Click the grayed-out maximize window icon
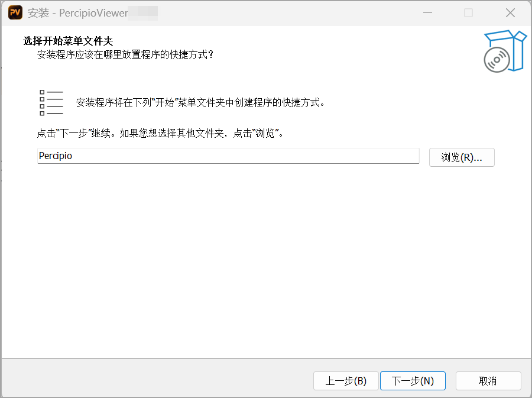Image resolution: width=532 pixels, height=398 pixels. pos(469,13)
